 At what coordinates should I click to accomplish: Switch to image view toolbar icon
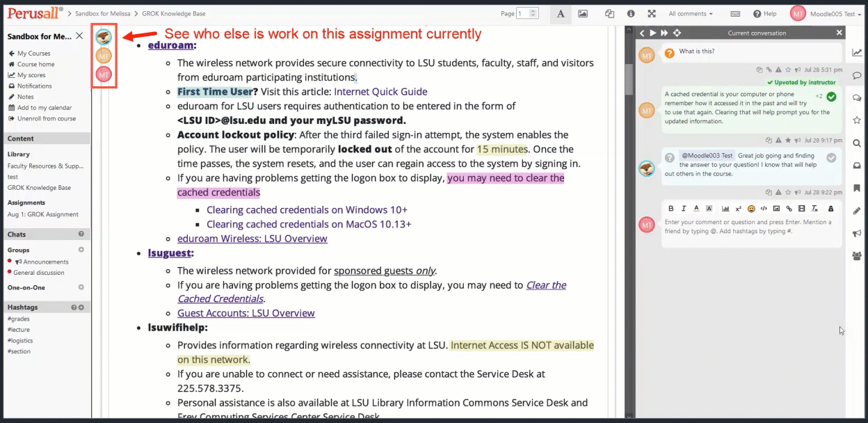583,13
